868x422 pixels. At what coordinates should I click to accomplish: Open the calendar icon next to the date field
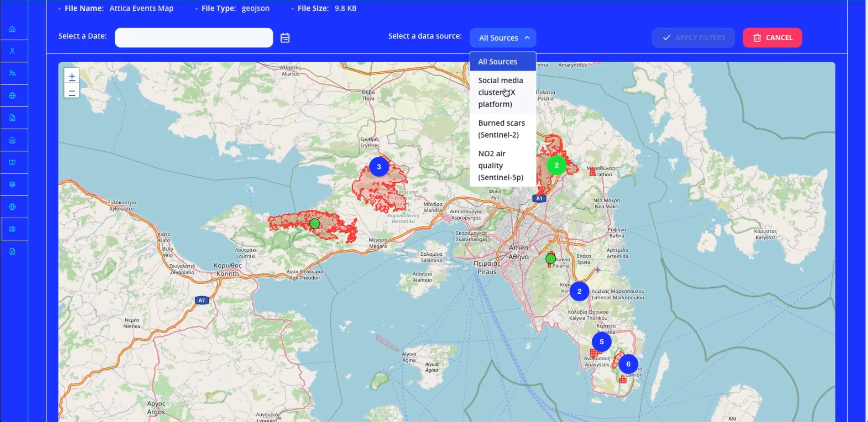[x=285, y=37]
